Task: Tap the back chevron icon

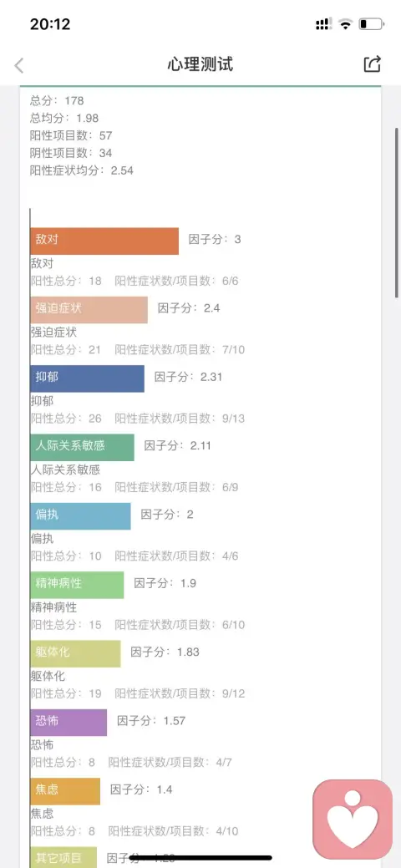Action: (19, 65)
